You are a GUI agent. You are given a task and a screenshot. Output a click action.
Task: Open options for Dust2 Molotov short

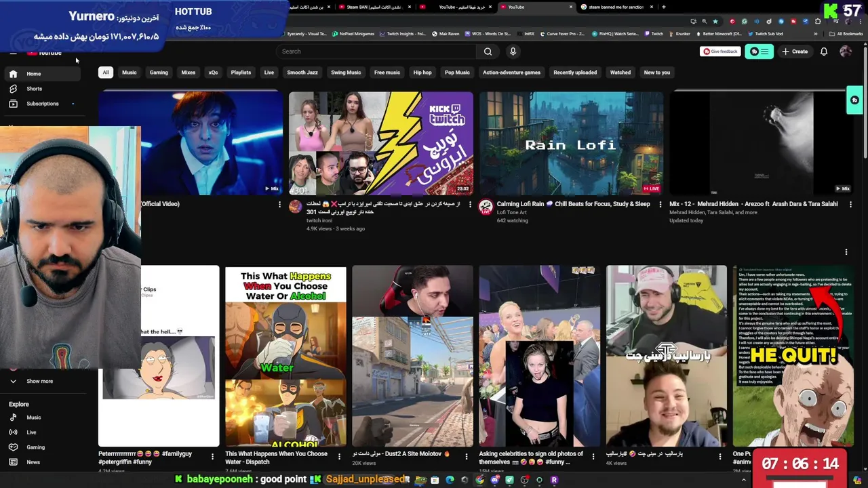pyautogui.click(x=466, y=457)
